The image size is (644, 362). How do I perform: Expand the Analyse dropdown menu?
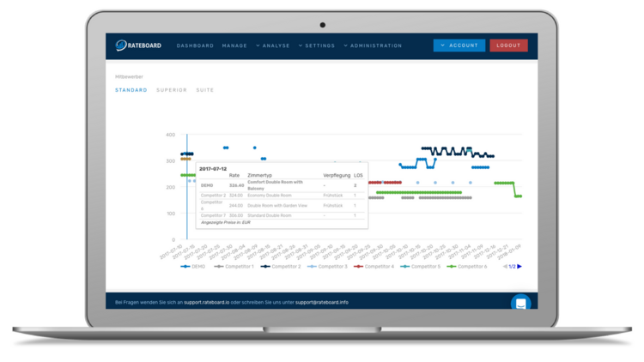(273, 45)
